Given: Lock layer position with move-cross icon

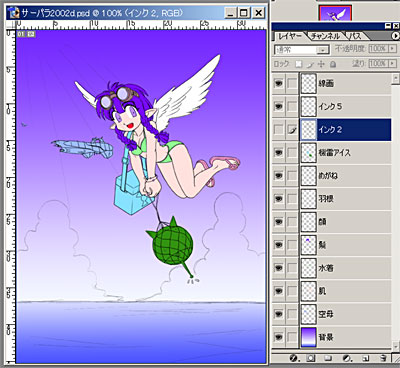Looking at the screenshot, I should pyautogui.click(x=321, y=64).
